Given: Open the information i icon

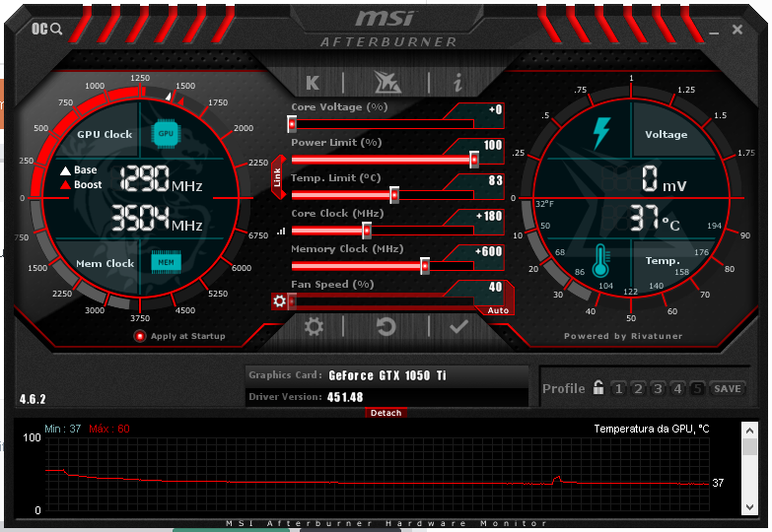Looking at the screenshot, I should [457, 83].
